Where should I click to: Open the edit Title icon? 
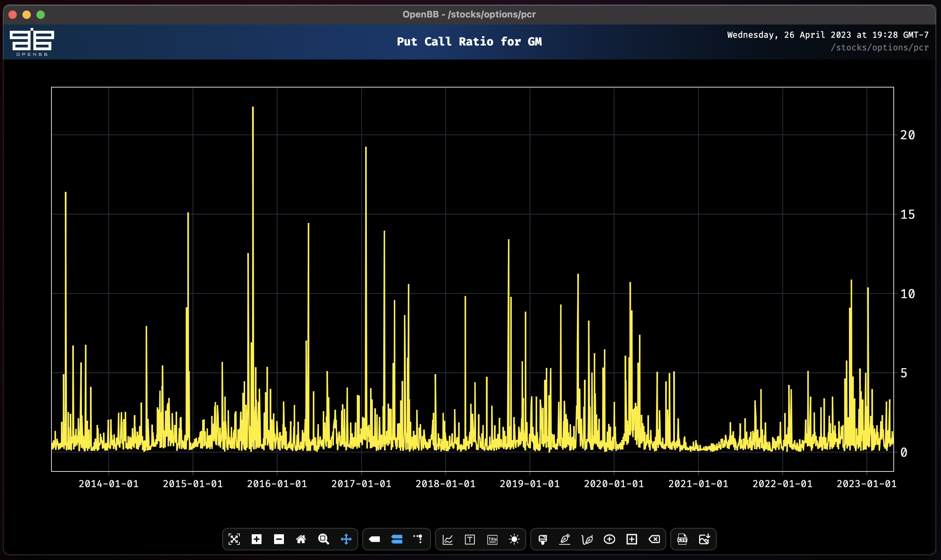492,540
